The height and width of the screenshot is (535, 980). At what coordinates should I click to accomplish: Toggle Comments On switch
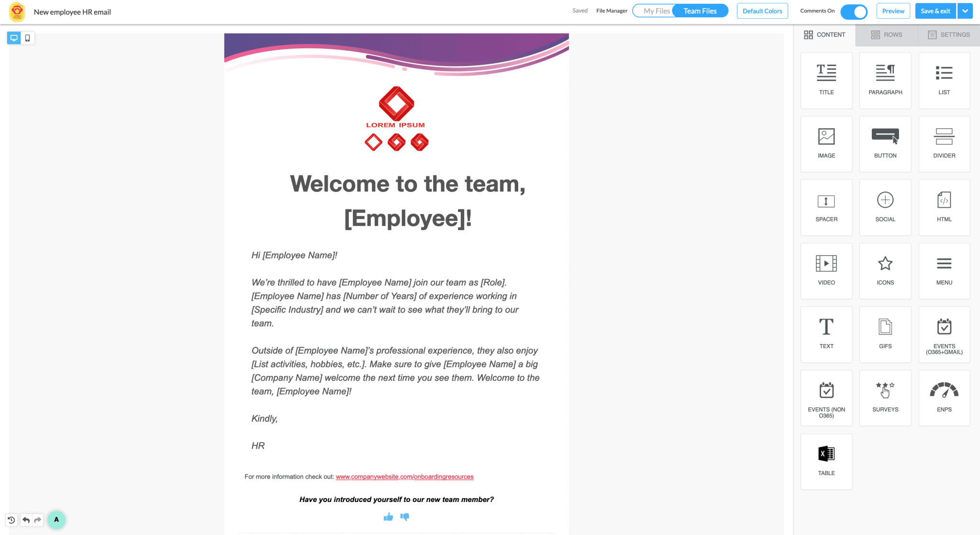point(855,11)
